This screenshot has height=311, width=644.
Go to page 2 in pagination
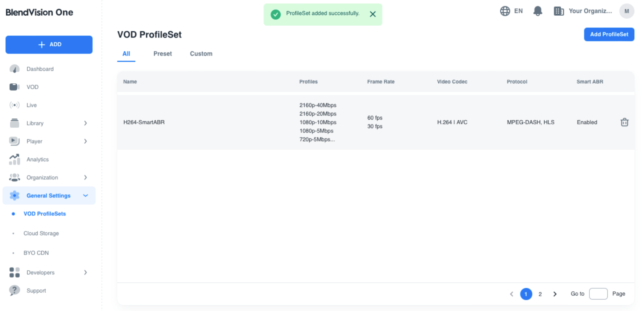pyautogui.click(x=540, y=294)
